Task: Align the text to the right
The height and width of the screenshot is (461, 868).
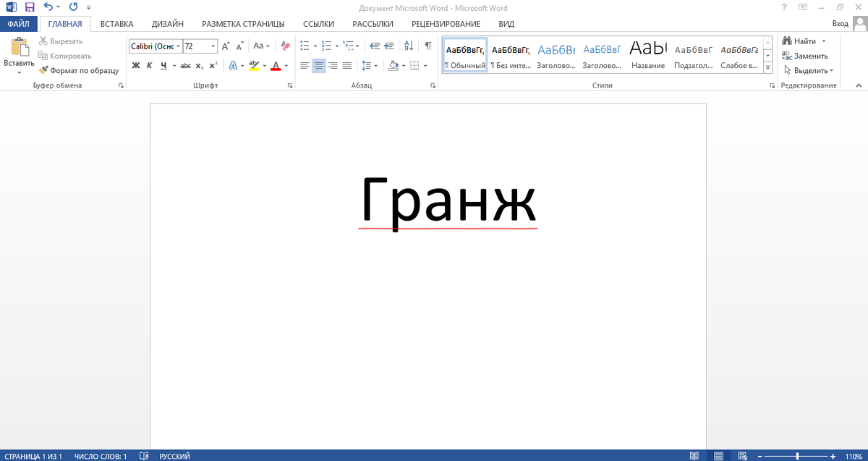Action: coord(333,65)
